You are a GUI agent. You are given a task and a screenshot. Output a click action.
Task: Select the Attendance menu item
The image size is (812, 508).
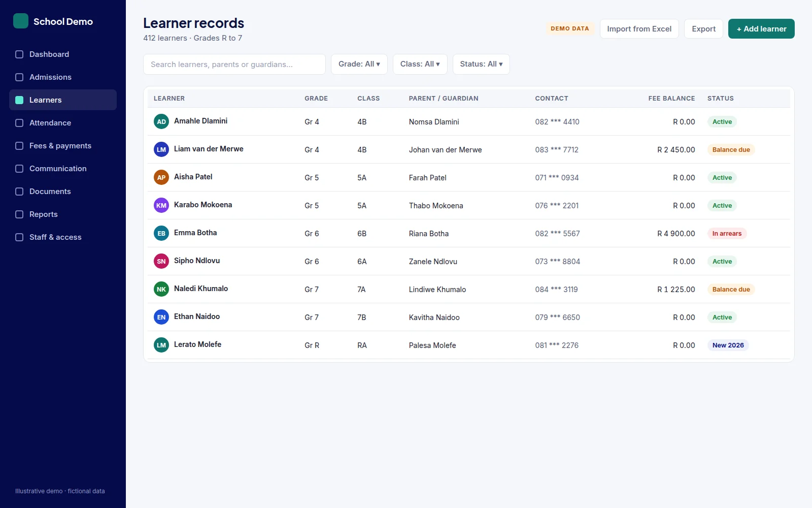pos(63,123)
